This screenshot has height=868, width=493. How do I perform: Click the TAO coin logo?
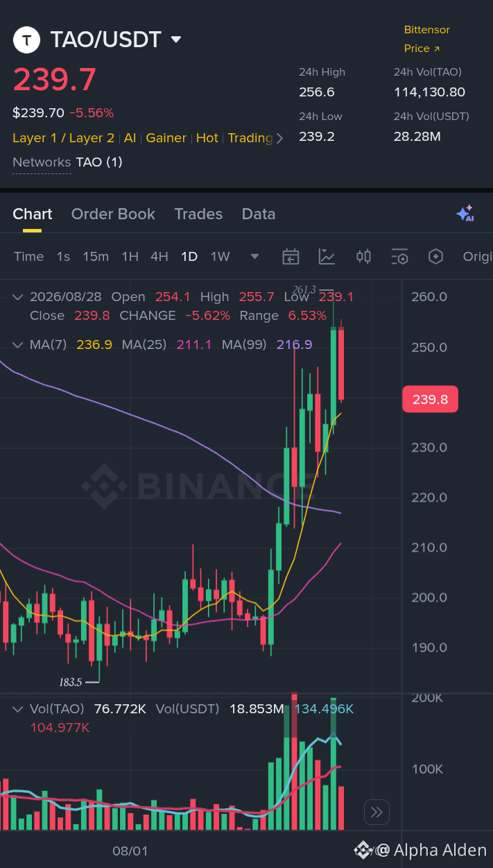(x=27, y=40)
